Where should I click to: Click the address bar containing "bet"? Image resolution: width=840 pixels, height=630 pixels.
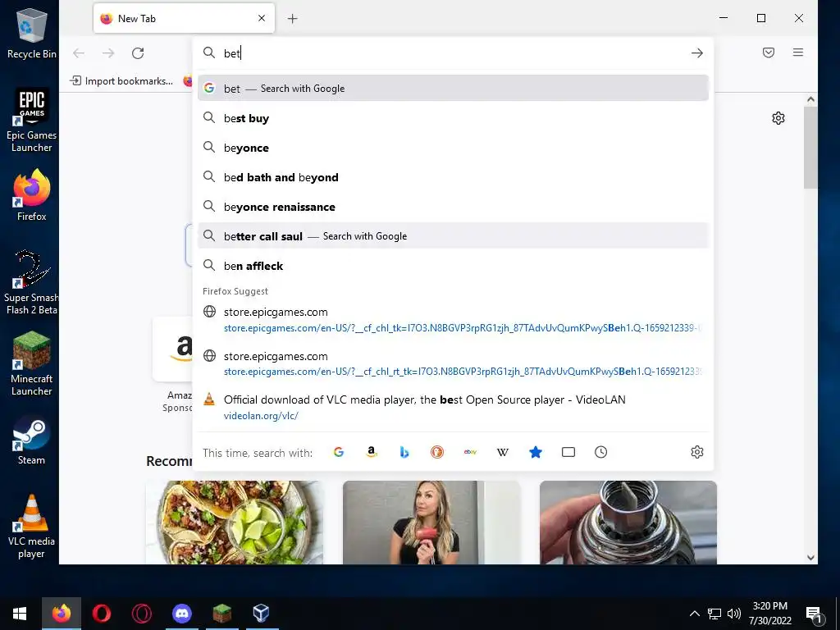coord(453,53)
